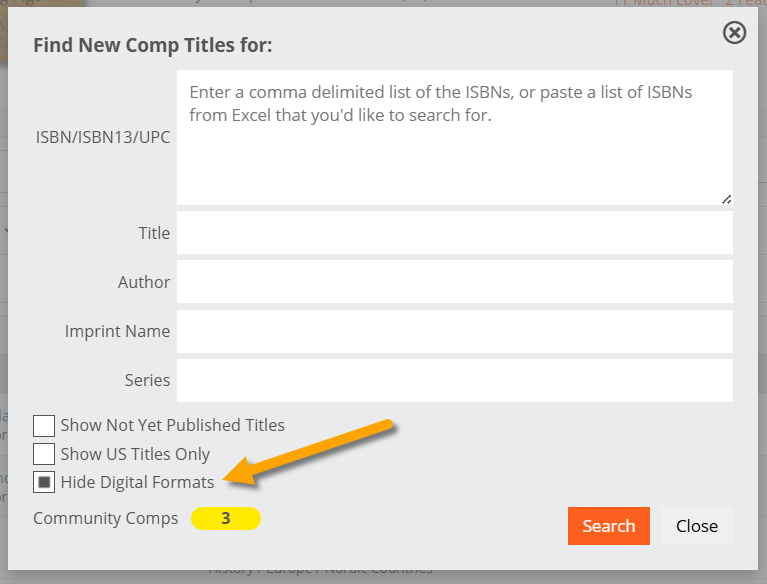The width and height of the screenshot is (767, 584).
Task: Click the grey Close button
Action: 697,526
